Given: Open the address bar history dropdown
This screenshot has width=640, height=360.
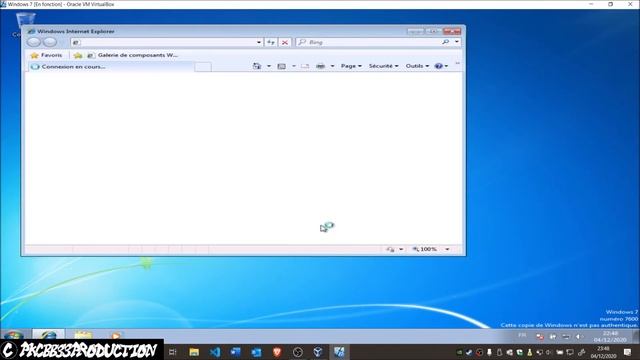Looking at the screenshot, I should click(259, 42).
